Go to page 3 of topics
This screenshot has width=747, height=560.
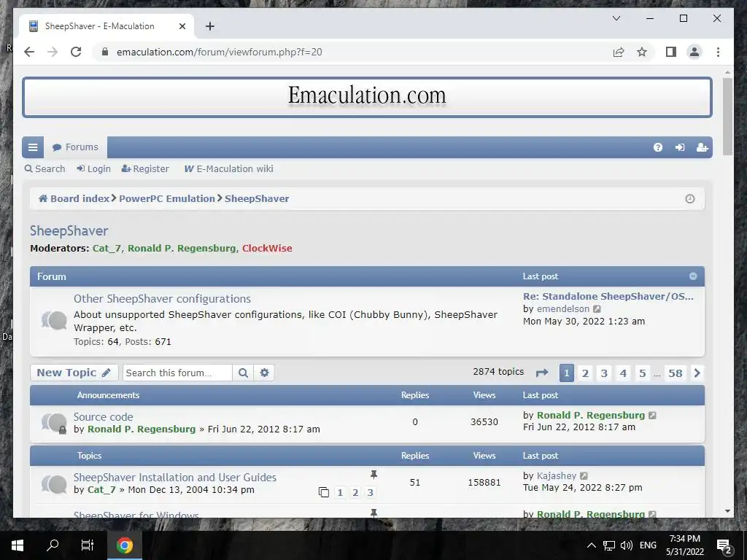[604, 373]
